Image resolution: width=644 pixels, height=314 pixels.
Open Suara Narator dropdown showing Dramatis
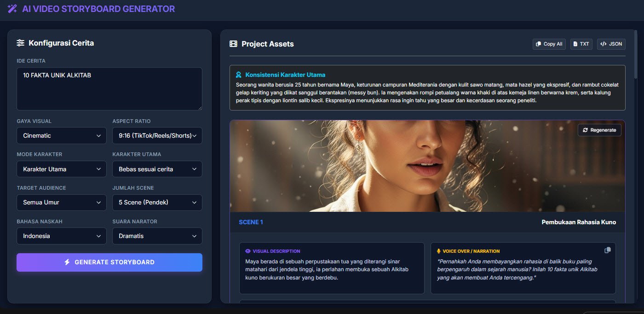(157, 236)
